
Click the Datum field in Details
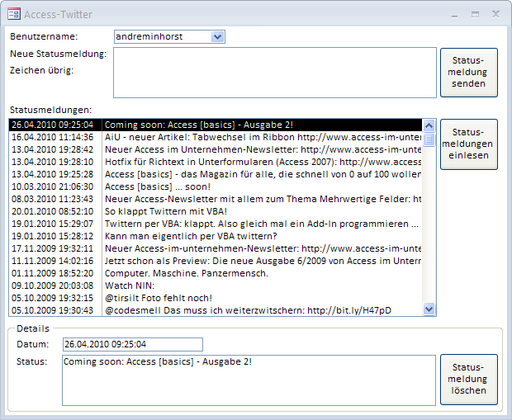(132, 344)
